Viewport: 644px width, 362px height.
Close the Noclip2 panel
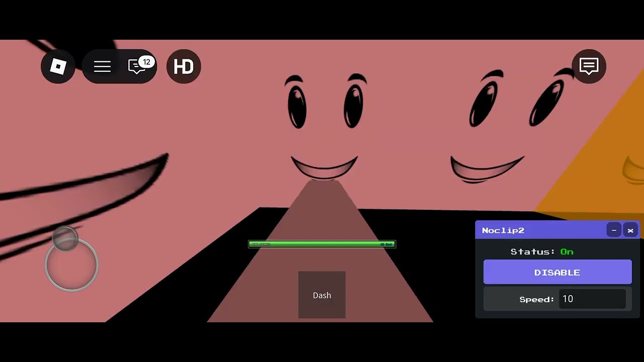[x=630, y=230]
